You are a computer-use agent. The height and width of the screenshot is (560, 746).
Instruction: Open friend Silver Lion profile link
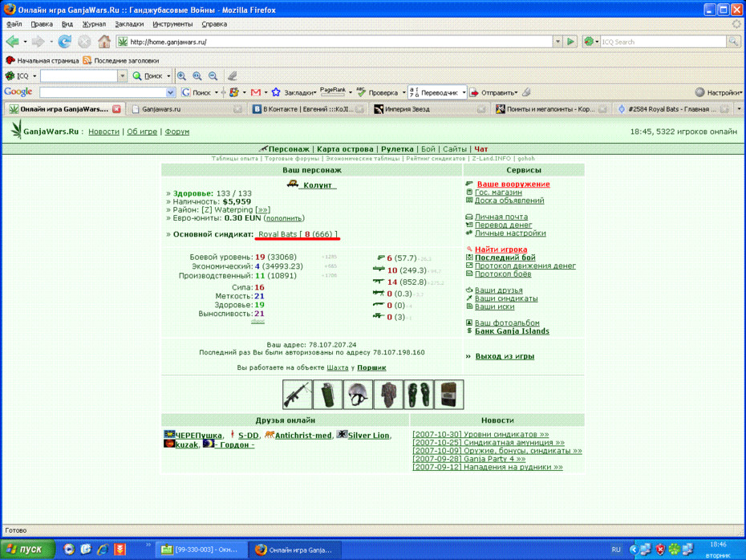tap(368, 436)
